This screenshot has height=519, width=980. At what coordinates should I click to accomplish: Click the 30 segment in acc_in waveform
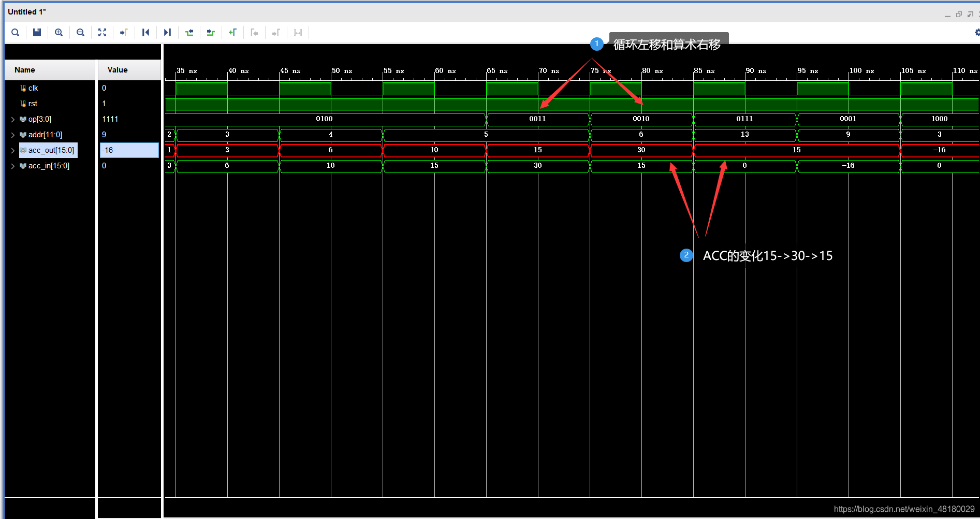coord(538,166)
